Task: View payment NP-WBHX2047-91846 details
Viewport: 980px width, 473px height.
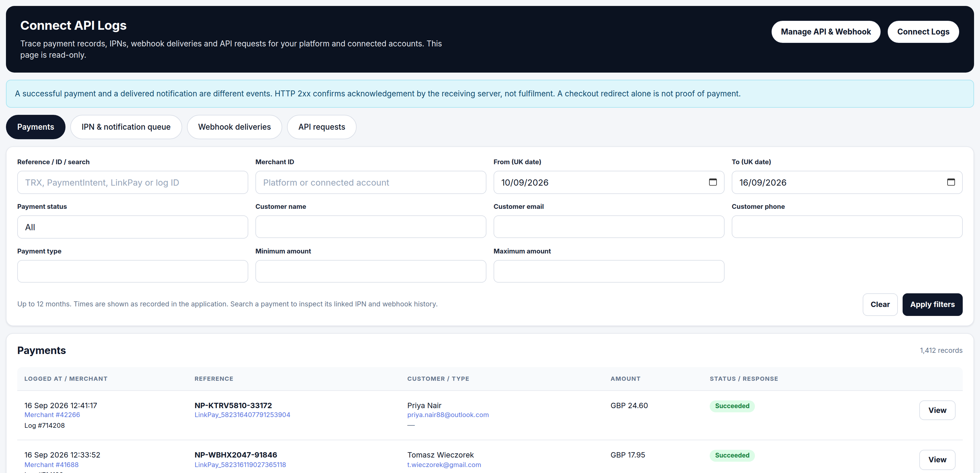Action: [937, 460]
